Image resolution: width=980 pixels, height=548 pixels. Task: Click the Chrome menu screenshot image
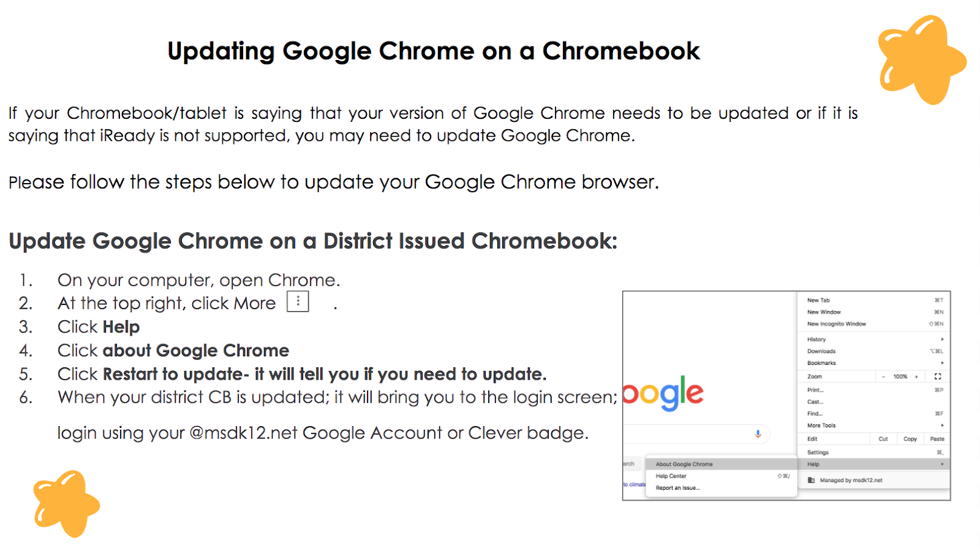tap(786, 396)
